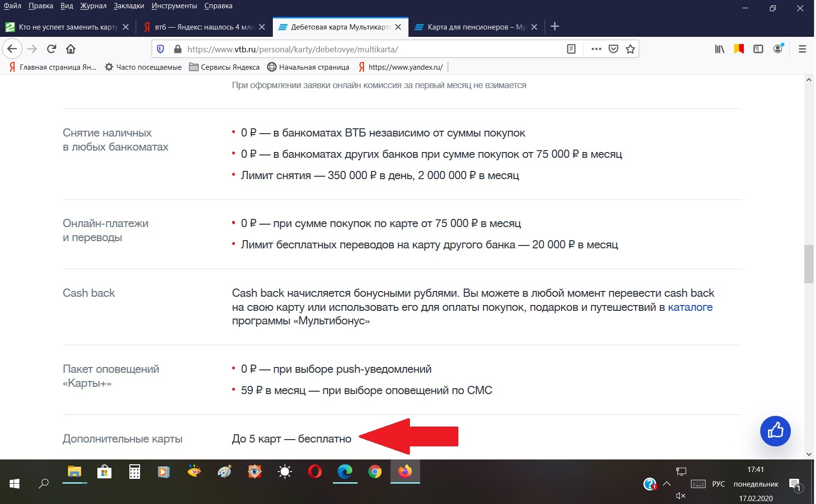Image resolution: width=816 pixels, height=504 pixels.
Task: Close the 'втб — Яндекс' tab
Action: 262,27
